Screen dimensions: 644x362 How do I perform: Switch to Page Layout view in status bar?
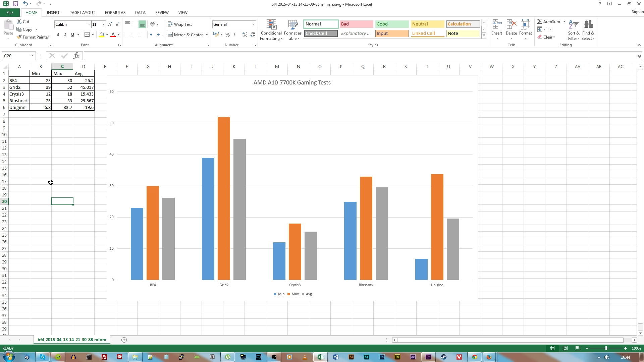click(565, 348)
